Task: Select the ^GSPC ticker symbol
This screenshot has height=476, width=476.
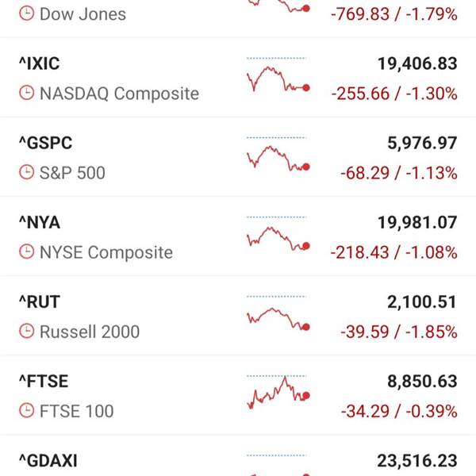Action: (x=46, y=143)
